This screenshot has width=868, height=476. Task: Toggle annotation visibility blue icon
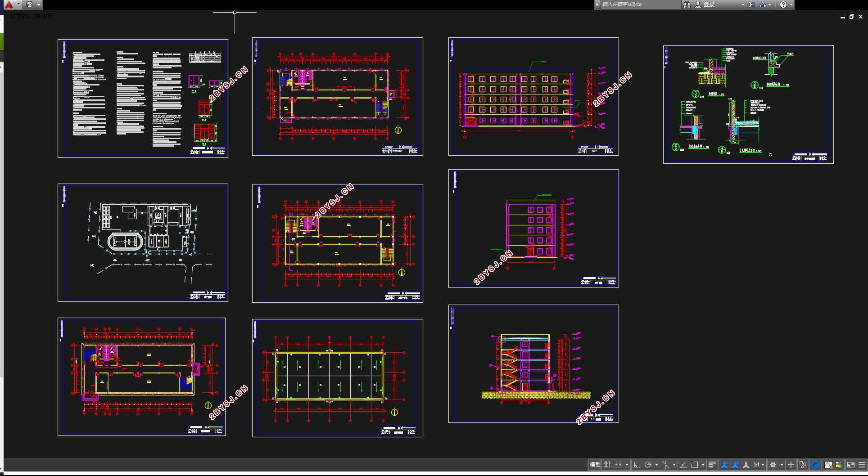tap(724, 465)
